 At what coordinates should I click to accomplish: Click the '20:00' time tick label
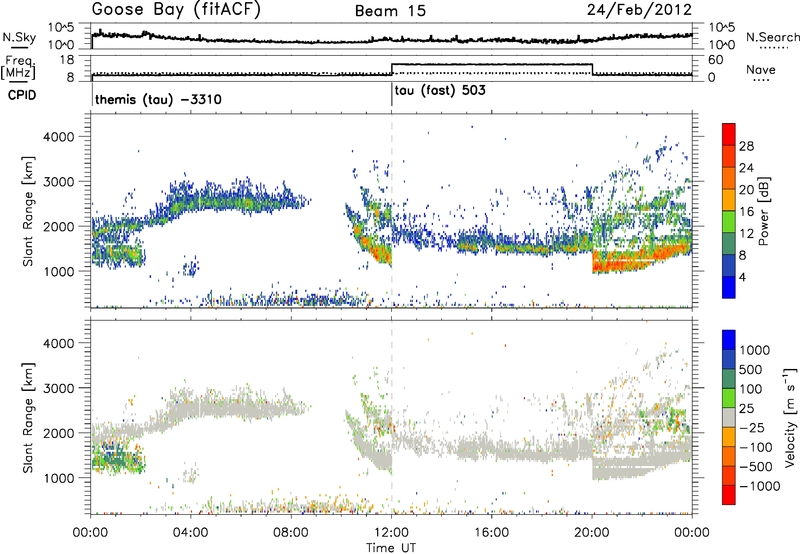click(592, 533)
